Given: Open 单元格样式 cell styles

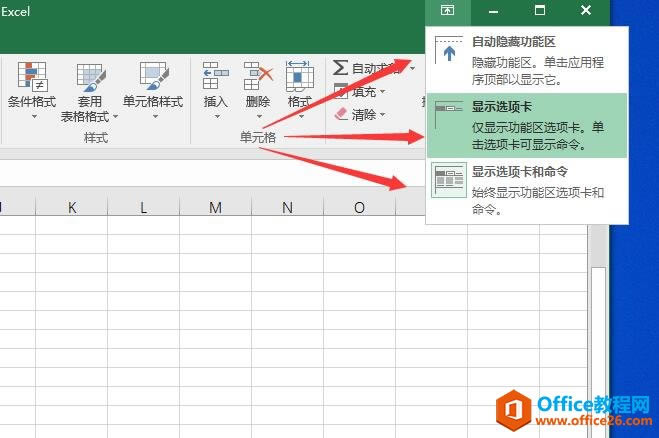Looking at the screenshot, I should (x=153, y=90).
